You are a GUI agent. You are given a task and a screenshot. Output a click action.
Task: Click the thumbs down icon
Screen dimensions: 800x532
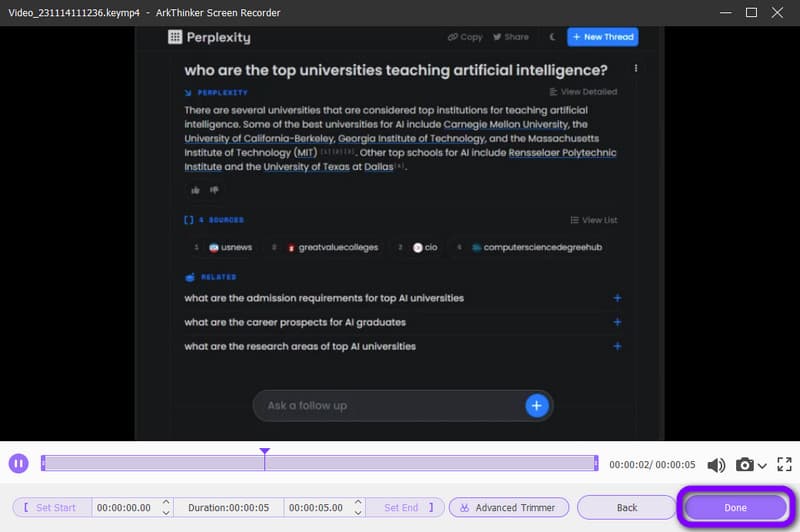(214, 190)
